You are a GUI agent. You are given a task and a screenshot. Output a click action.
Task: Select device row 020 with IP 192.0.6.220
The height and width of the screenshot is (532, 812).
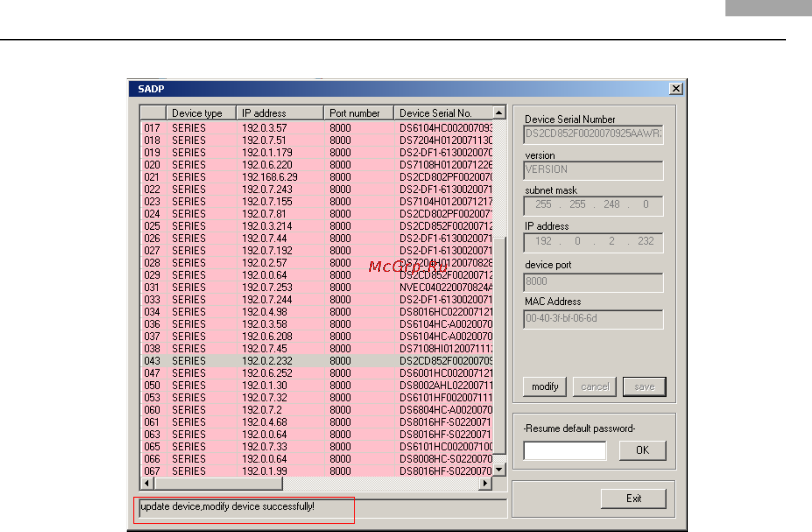click(x=316, y=165)
